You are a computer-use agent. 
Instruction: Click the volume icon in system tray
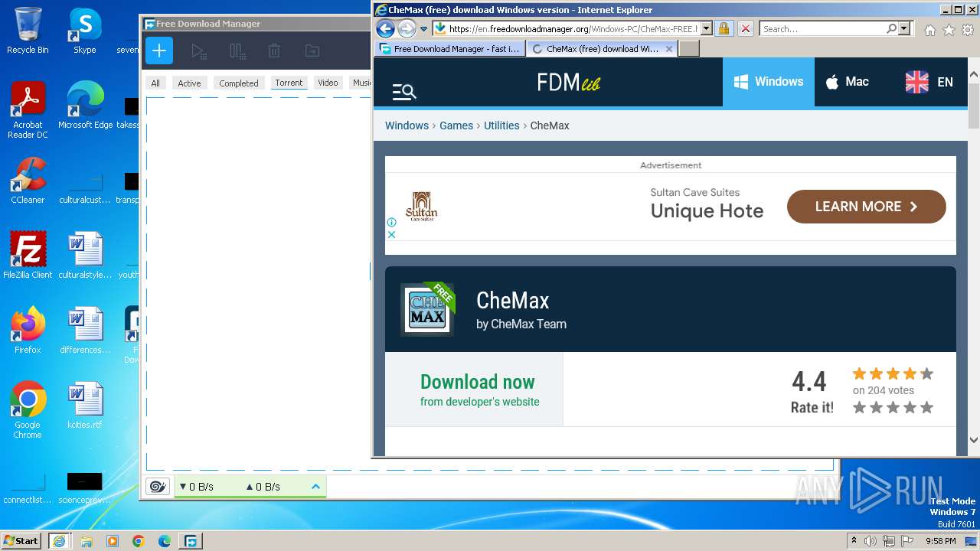pos(871,541)
